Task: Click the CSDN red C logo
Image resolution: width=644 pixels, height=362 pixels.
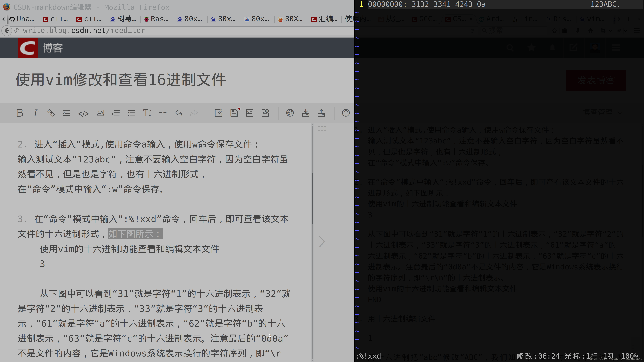Action: [x=28, y=48]
